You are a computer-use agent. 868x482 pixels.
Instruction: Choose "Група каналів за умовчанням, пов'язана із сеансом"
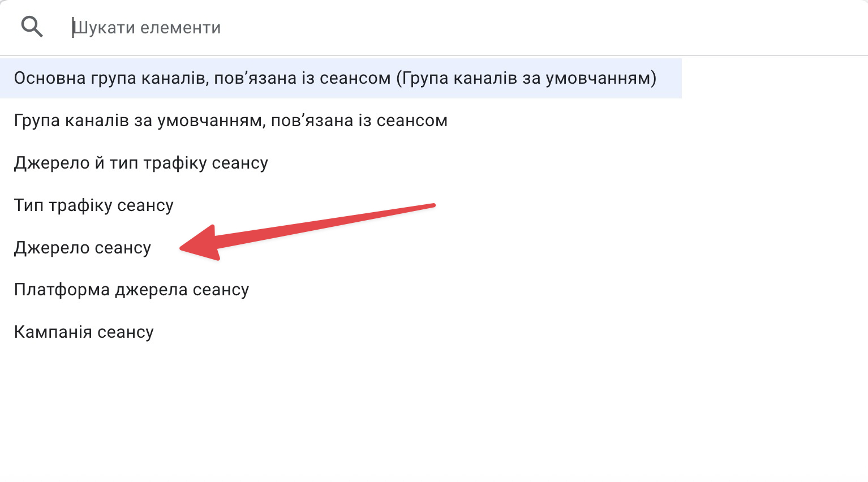tap(230, 120)
